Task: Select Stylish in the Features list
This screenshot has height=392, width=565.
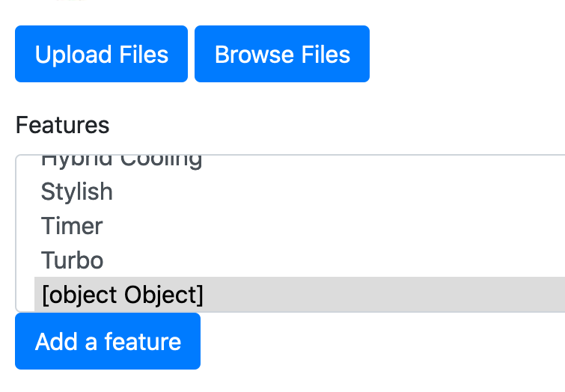Action: [x=300, y=191]
